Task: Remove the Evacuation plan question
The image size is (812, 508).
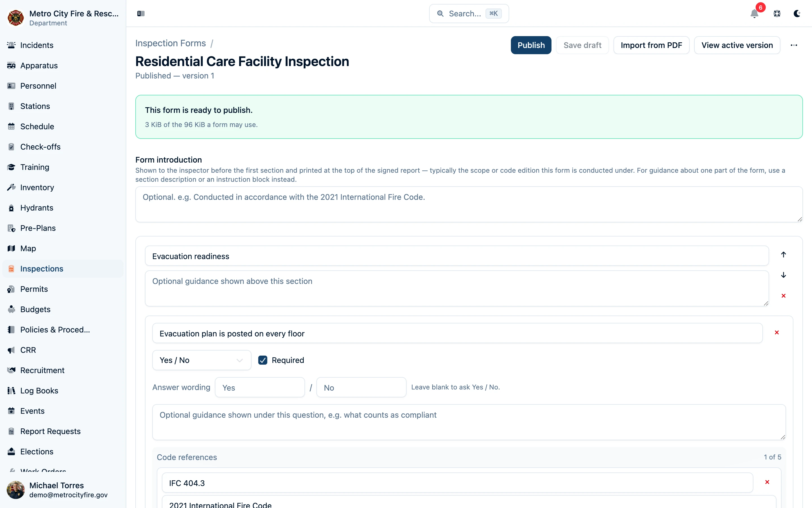Action: [776, 333]
